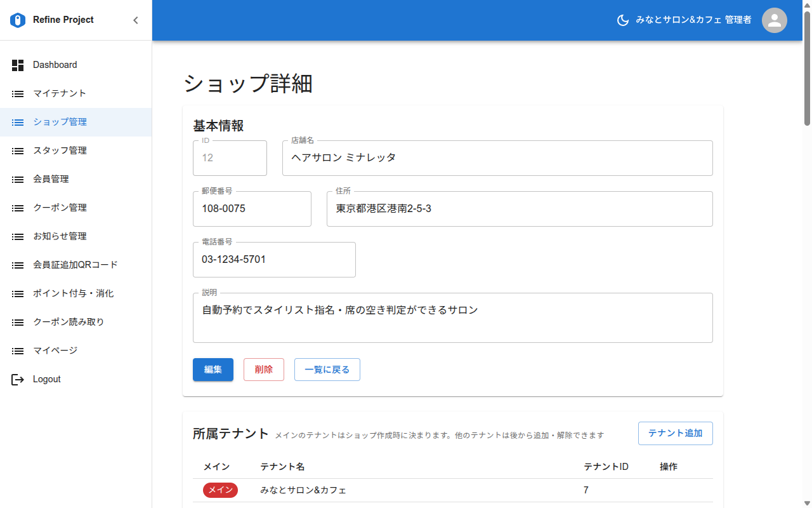The height and width of the screenshot is (508, 812).
Task: Click the 操作 column header
Action: pyautogui.click(x=669, y=467)
